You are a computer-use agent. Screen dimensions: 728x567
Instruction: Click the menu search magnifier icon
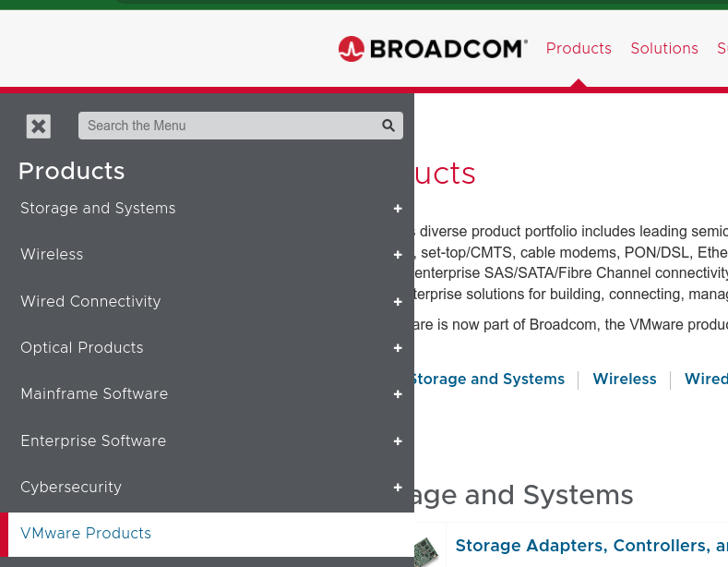(388, 126)
